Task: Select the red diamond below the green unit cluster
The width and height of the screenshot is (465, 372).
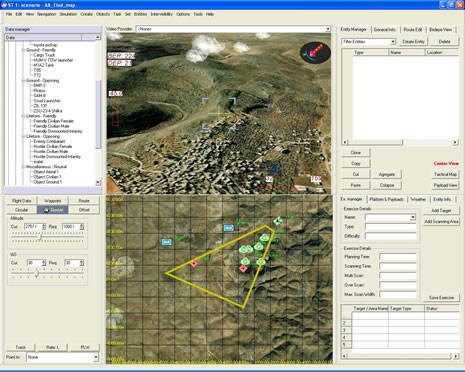Action: (x=244, y=269)
